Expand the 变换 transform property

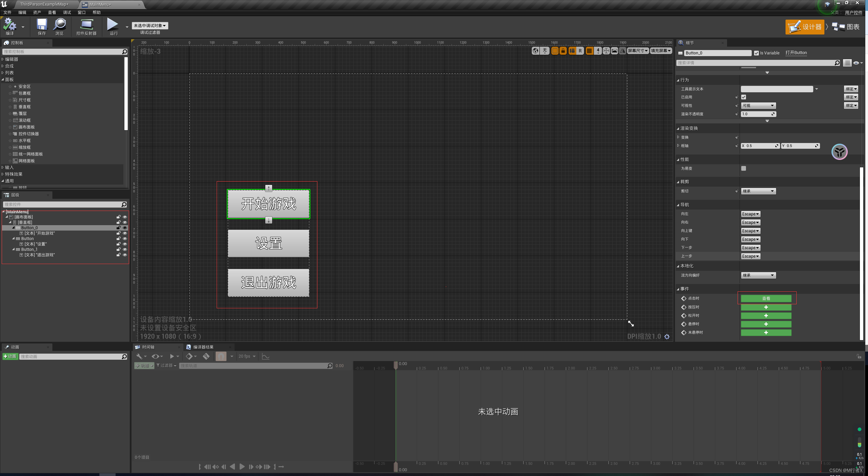tap(678, 137)
